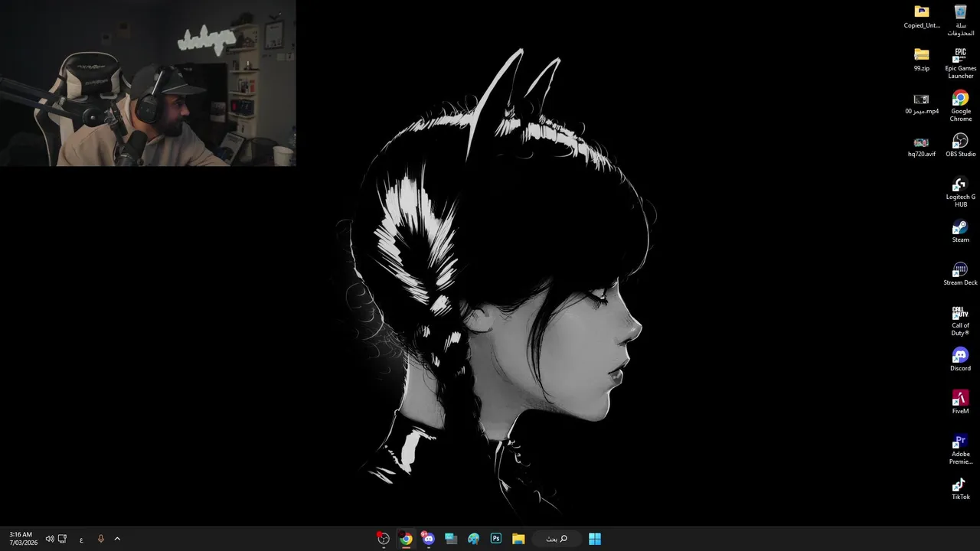This screenshot has height=551, width=980.
Task: Open the paint palette app in taskbar
Action: [473, 539]
